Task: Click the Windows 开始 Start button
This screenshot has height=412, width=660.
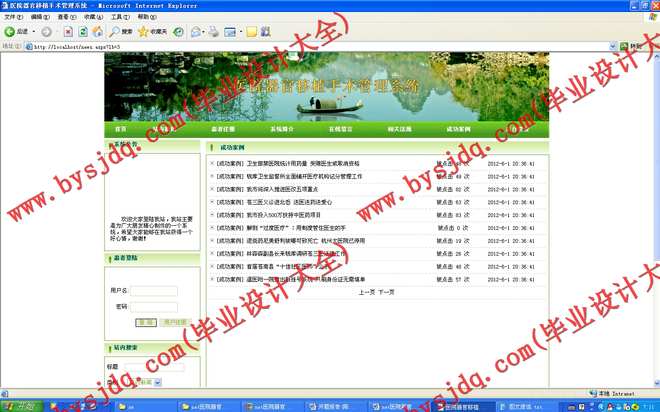Action: (x=22, y=406)
